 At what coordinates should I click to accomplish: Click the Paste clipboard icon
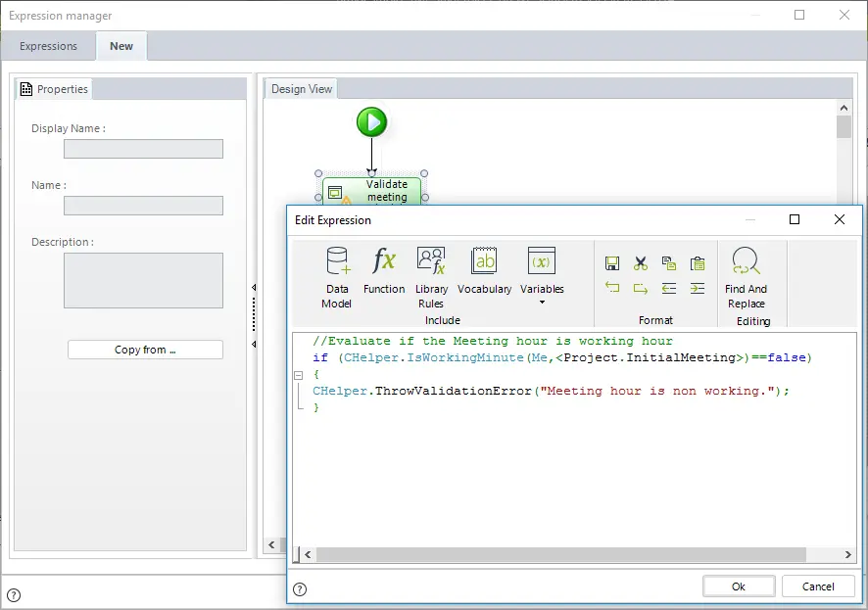click(698, 263)
